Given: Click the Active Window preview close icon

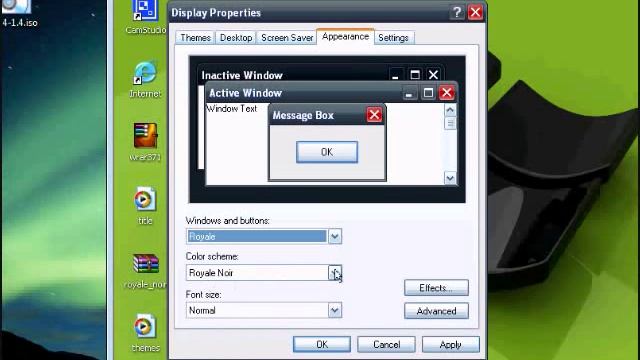Looking at the screenshot, I should click(447, 93).
